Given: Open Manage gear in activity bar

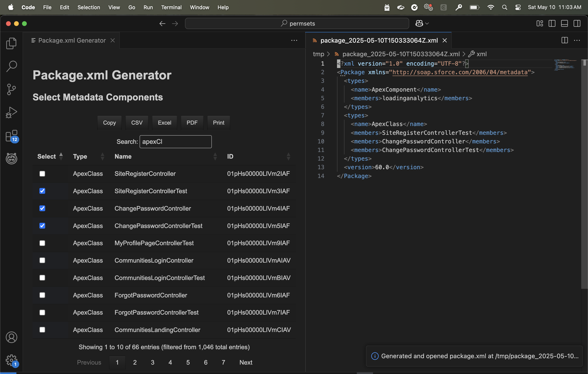Looking at the screenshot, I should coord(11,360).
